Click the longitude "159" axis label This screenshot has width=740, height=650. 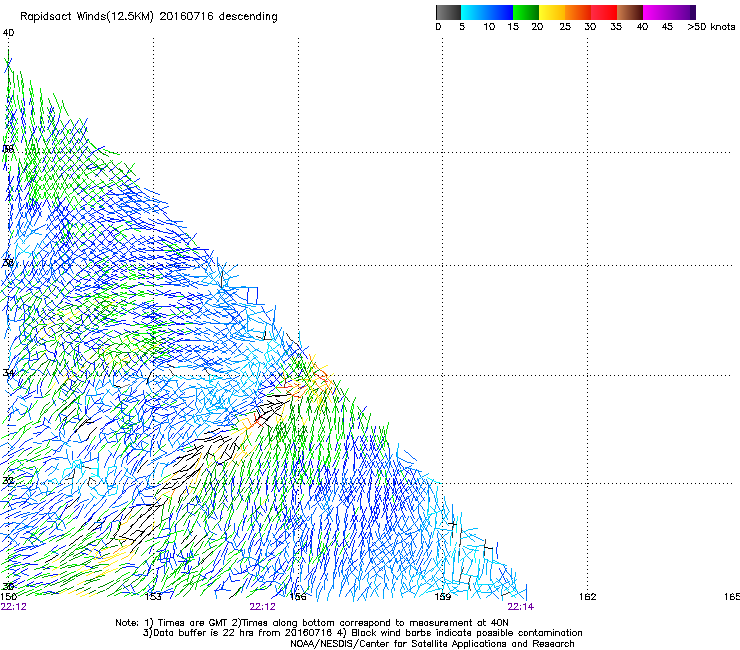[442, 597]
